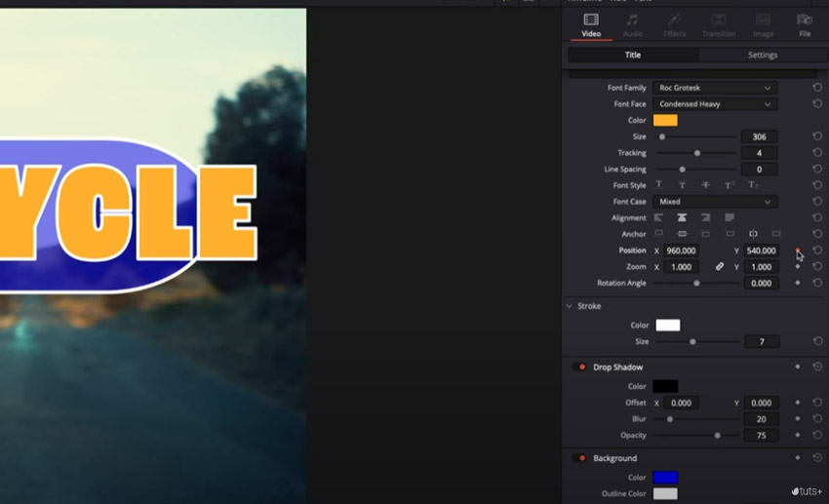Collapse the Stroke section
Viewport: 829px width, 504px height.
point(570,306)
